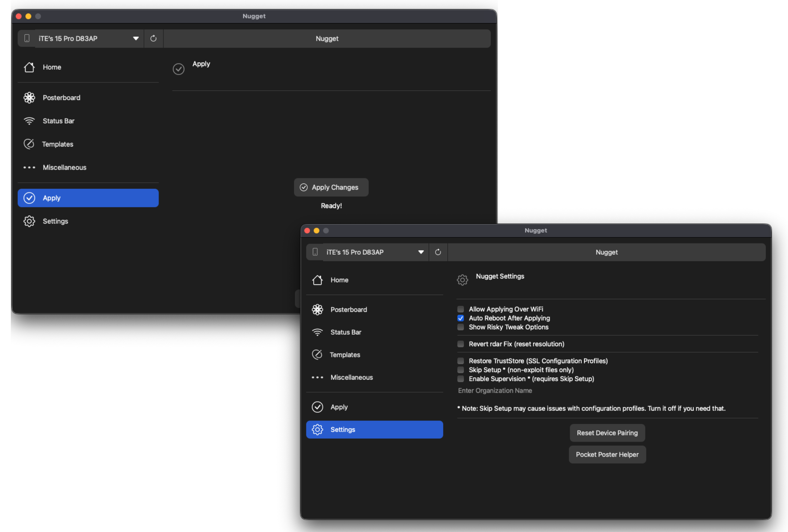Click the Miscellaneous dots icon in the front window
The height and width of the screenshot is (532, 788).
tap(317, 377)
